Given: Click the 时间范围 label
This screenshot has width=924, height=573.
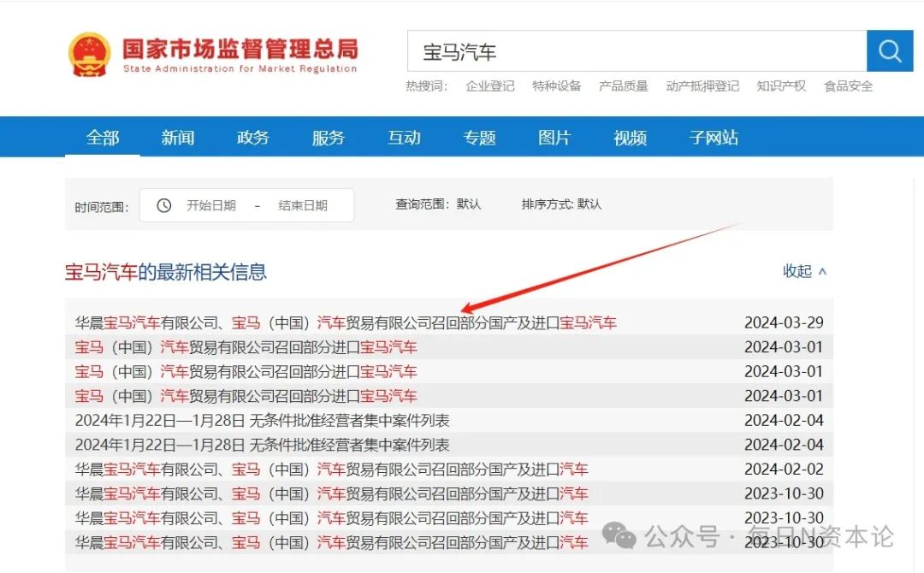Looking at the screenshot, I should [x=101, y=207].
